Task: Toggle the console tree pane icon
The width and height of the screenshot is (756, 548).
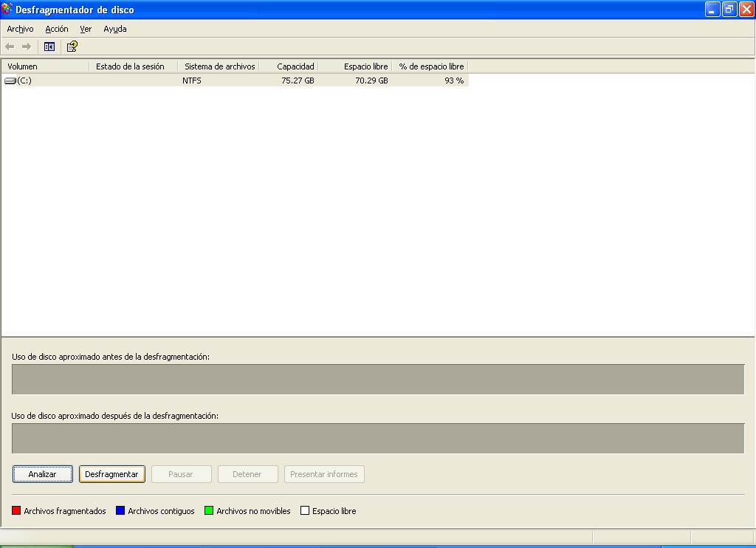Action: click(x=49, y=47)
